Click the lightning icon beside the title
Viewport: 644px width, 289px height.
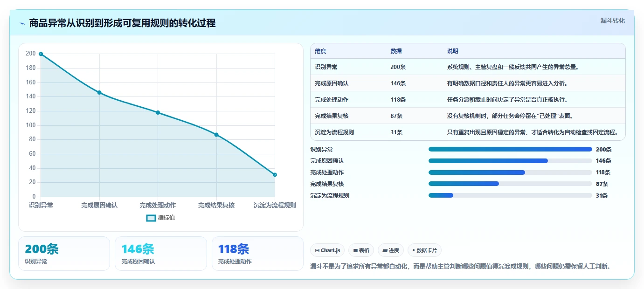[x=22, y=23]
